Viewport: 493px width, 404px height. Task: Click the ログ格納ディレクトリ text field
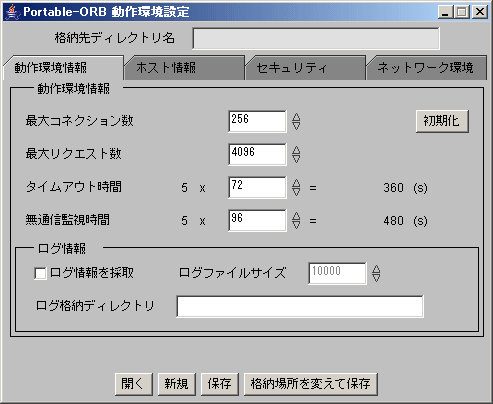click(x=300, y=306)
